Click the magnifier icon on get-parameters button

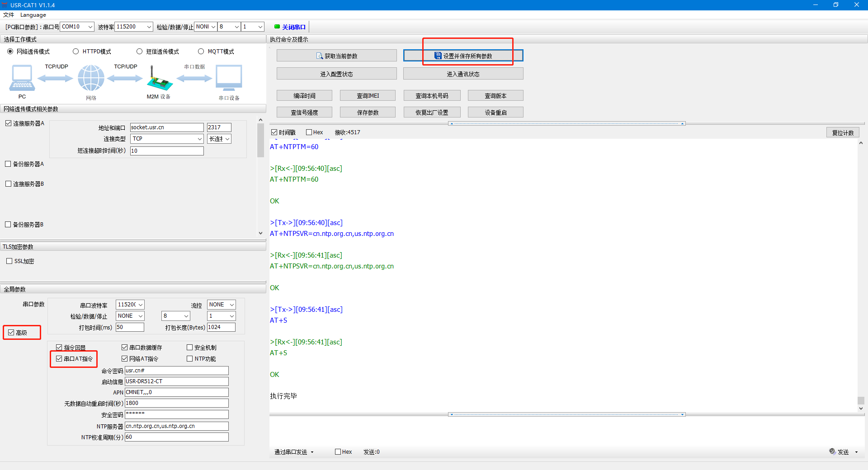(320, 56)
